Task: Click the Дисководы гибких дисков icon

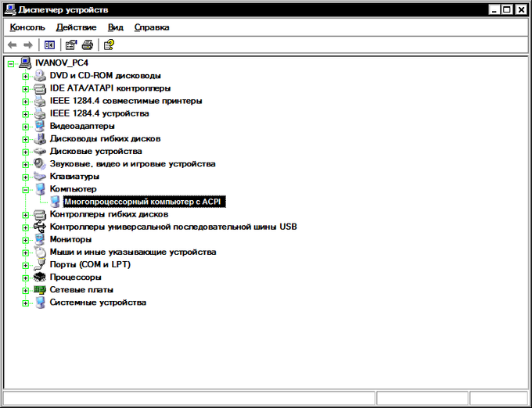Action: tap(40, 139)
